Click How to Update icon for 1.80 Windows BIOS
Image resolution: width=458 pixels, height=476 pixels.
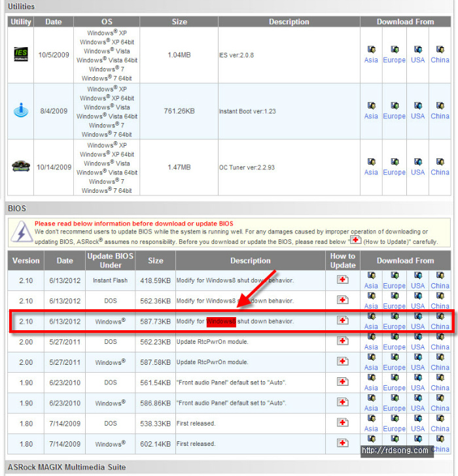[x=342, y=443]
